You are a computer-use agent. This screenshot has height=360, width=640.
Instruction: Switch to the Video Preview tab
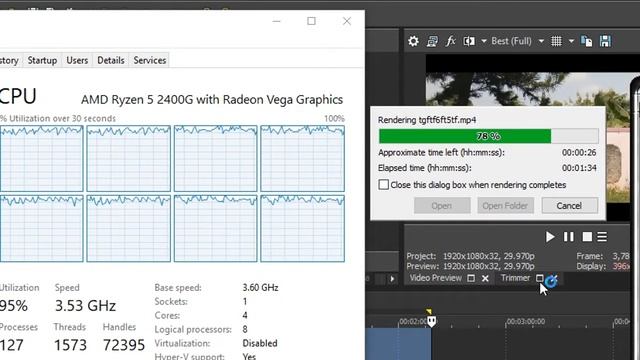point(436,278)
